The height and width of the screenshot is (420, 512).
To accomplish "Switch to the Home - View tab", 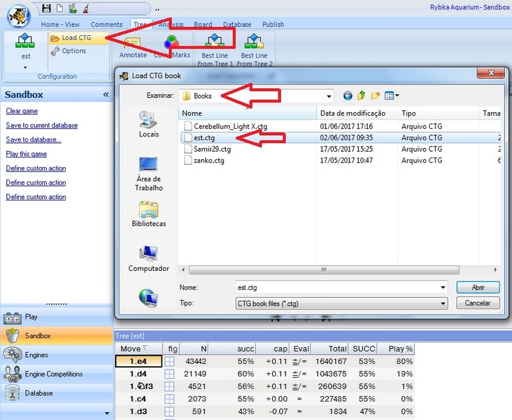I will [x=60, y=24].
